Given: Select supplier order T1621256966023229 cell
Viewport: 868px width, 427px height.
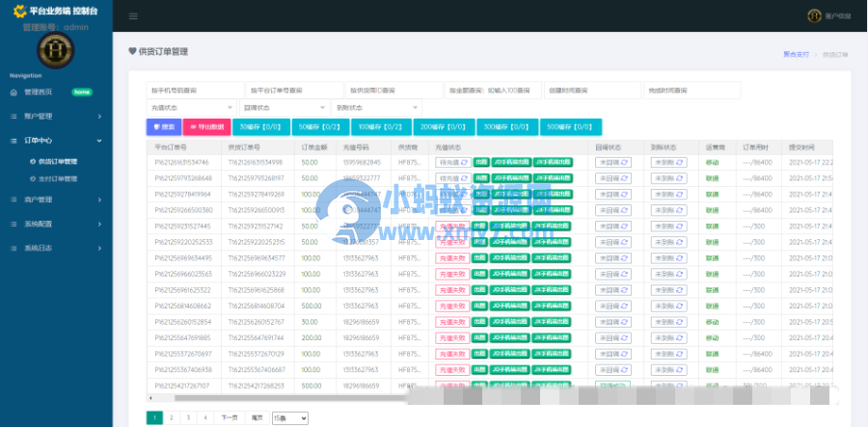Looking at the screenshot, I should [257, 274].
